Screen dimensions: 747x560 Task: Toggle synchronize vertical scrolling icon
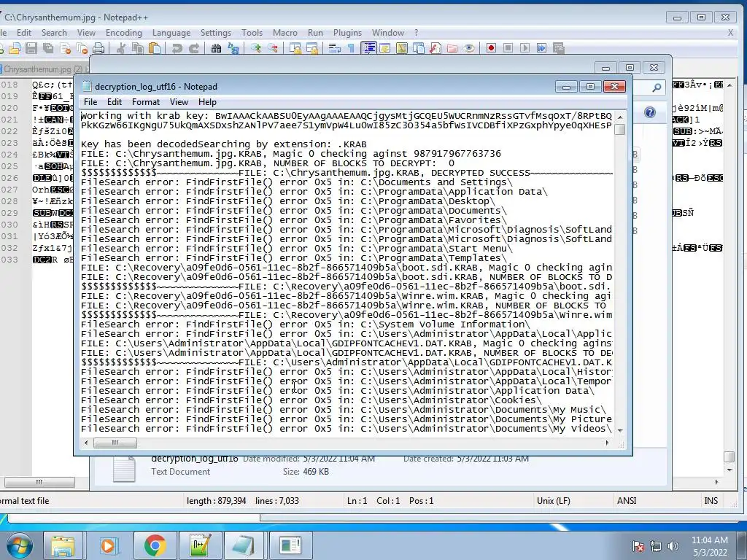(x=295, y=48)
